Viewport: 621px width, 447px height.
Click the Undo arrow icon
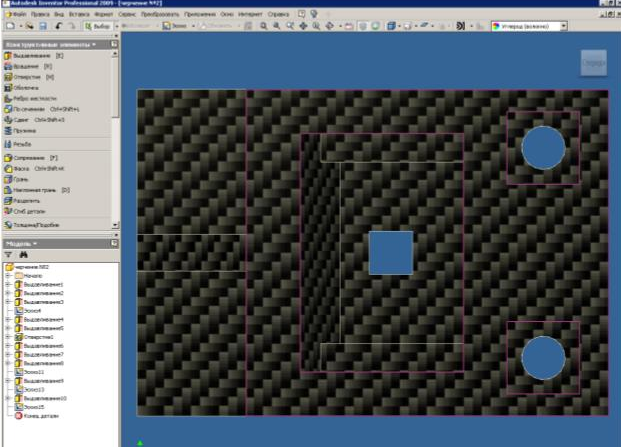pos(59,26)
